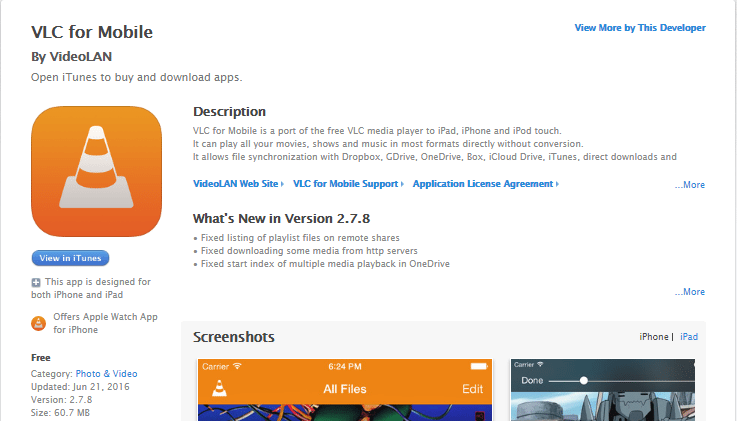Open VLC for Mobile Support link
Screen dimensions: 737x421
click(348, 184)
